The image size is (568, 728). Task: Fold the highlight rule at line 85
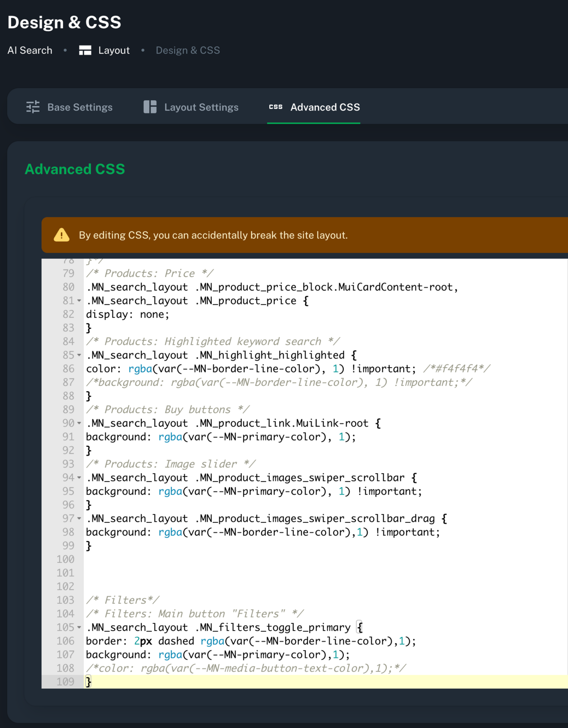tap(79, 355)
